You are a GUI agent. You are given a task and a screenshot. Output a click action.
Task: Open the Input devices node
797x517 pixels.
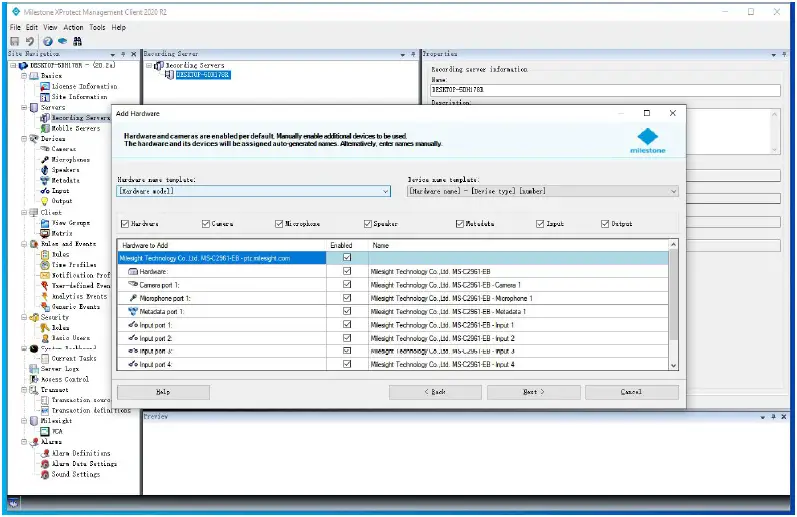coord(60,191)
